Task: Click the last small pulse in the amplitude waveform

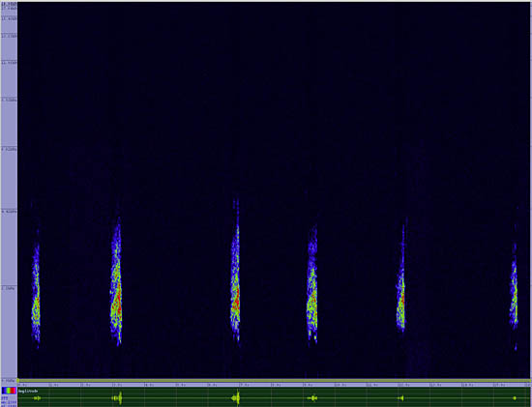Action: [515, 398]
